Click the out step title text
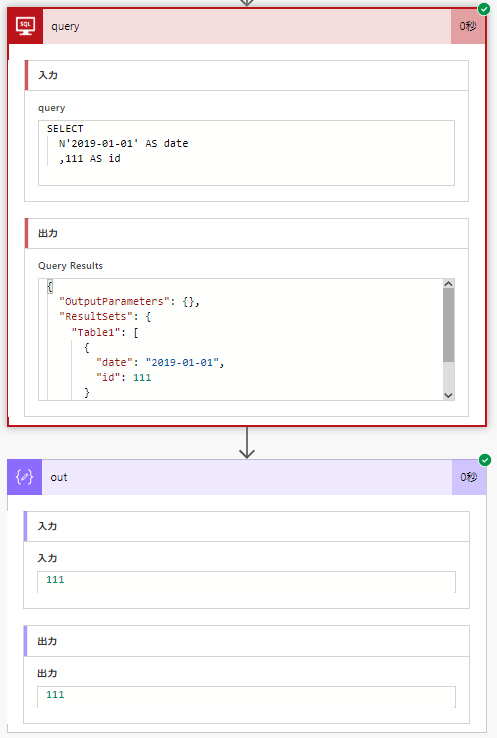 (x=59, y=477)
